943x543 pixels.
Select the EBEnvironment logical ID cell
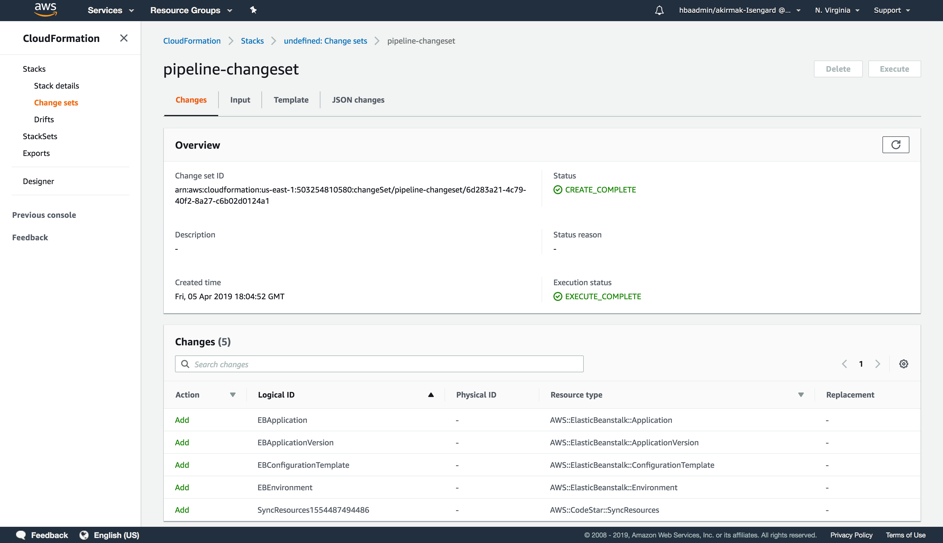click(285, 488)
